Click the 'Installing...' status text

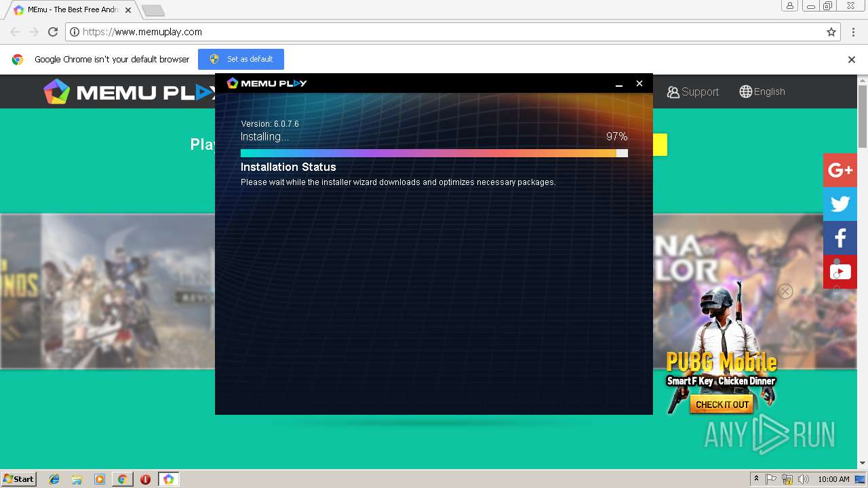pos(264,136)
